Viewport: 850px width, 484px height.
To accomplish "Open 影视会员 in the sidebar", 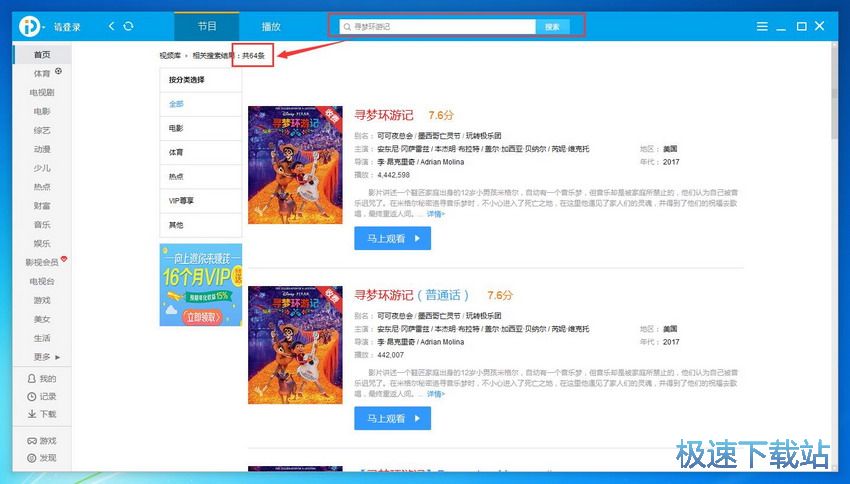I will point(42,262).
